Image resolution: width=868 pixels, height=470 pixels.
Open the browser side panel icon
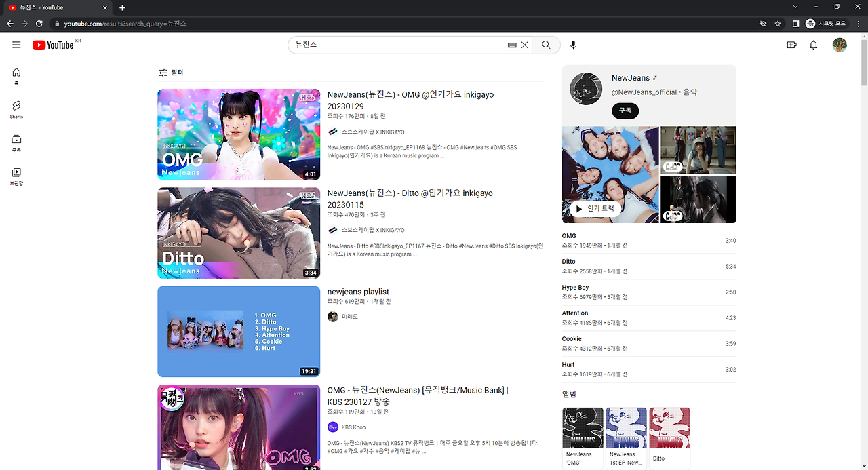pyautogui.click(x=795, y=24)
